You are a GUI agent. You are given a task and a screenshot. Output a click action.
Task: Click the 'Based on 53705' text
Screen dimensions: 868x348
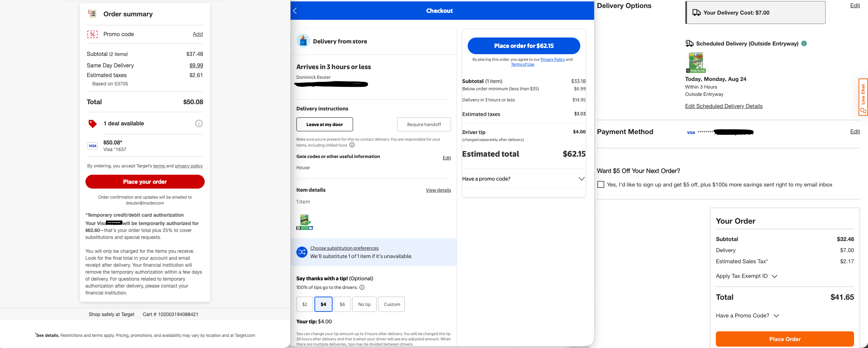pos(110,84)
